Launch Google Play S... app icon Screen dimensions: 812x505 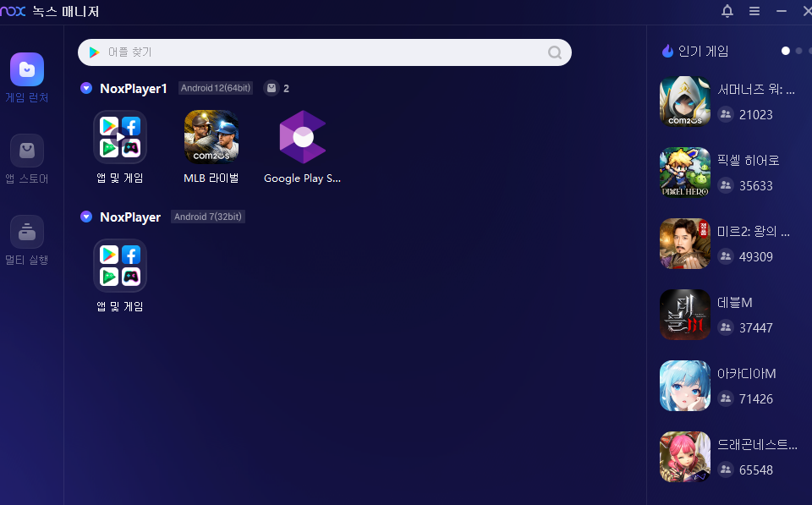[x=303, y=137]
